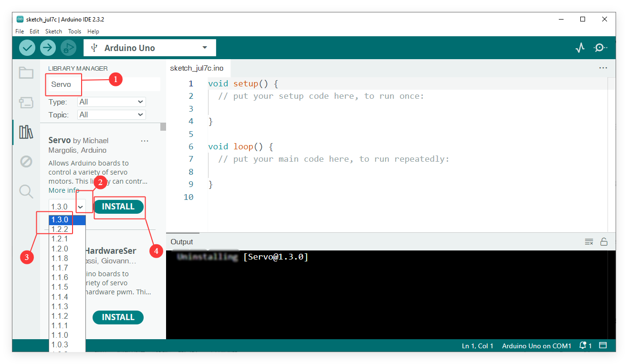Image resolution: width=628 pixels, height=364 pixels.
Task: Select version 1.1.3 from list
Action: coord(67,306)
